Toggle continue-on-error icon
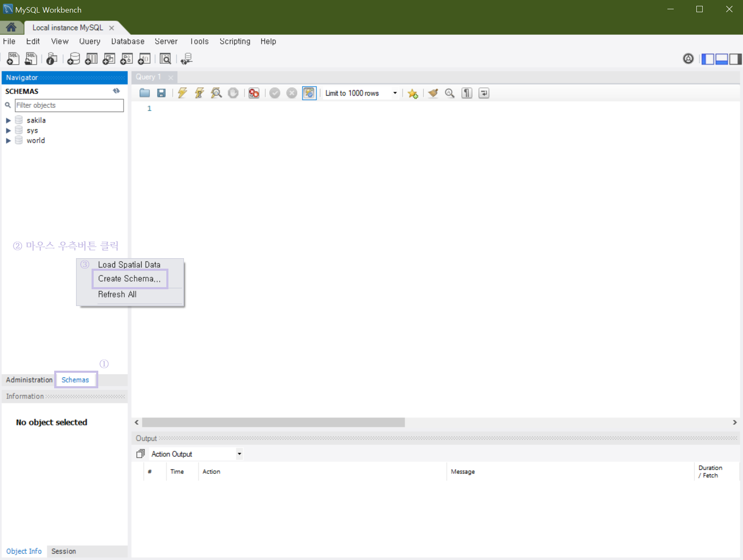Screen dimensions: 743x560 pyautogui.click(x=254, y=93)
